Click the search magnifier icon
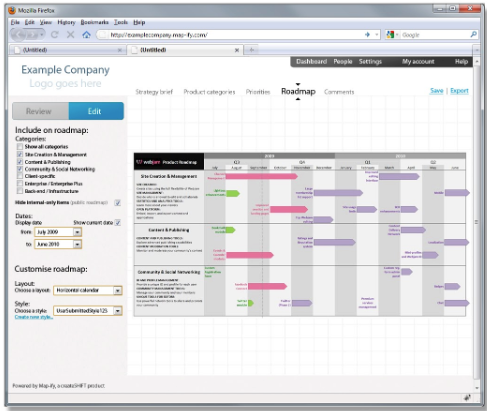The height and width of the screenshot is (411, 487). [473, 34]
